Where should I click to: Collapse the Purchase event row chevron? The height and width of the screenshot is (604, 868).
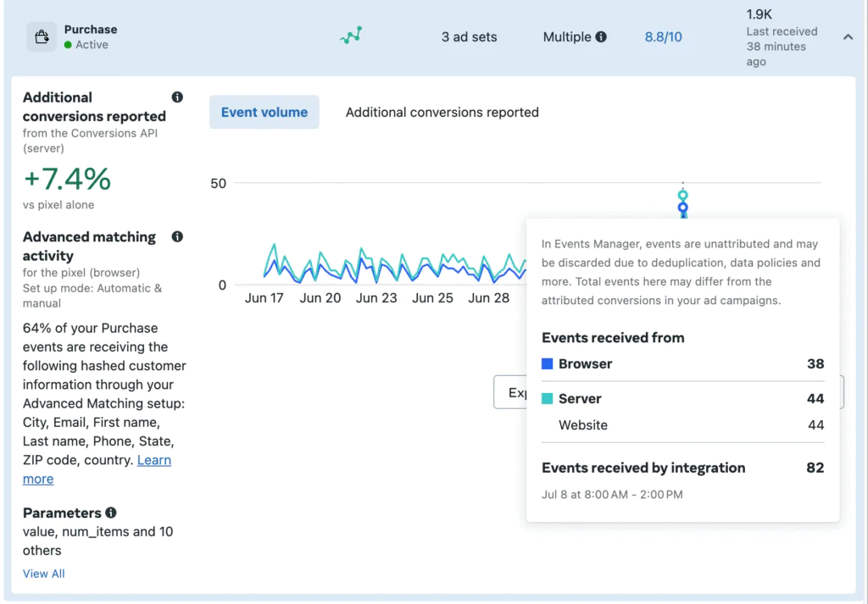point(848,37)
